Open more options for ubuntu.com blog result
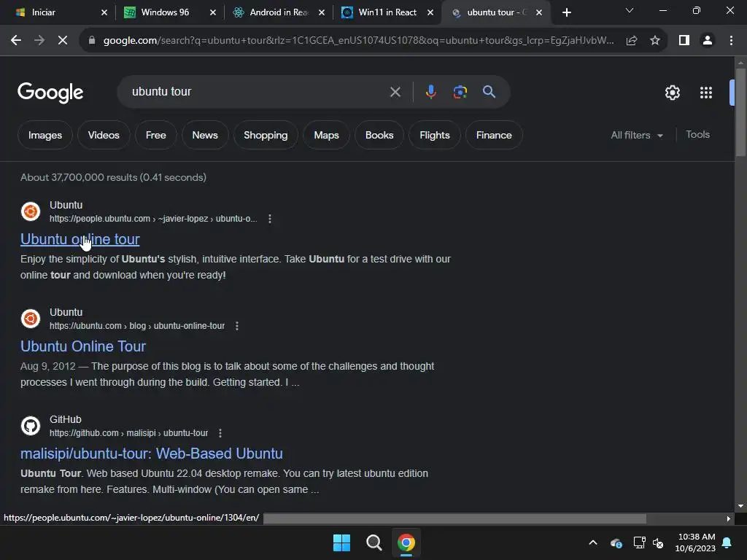 point(237,326)
